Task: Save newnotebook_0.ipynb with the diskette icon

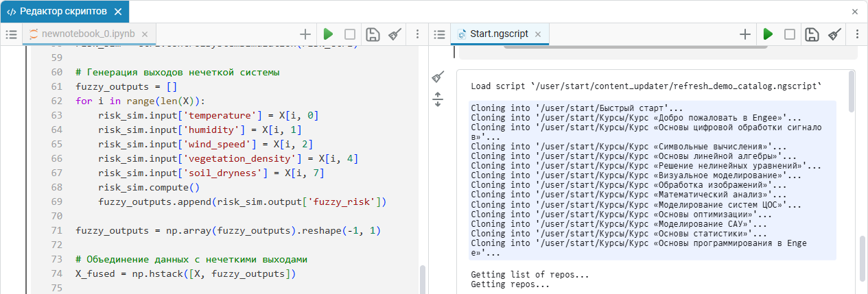Action: (372, 34)
